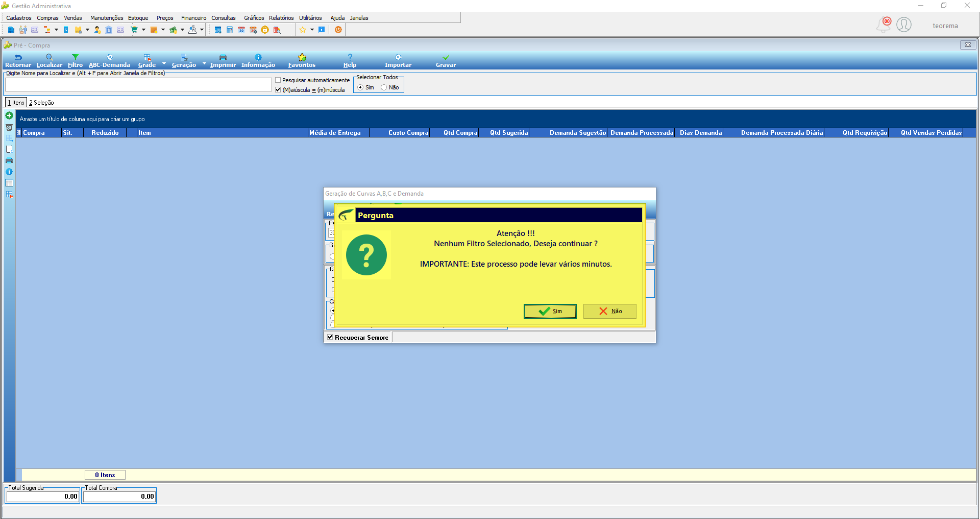The width and height of the screenshot is (980, 519).
Task: Click the Imprimir printer tool
Action: click(223, 61)
